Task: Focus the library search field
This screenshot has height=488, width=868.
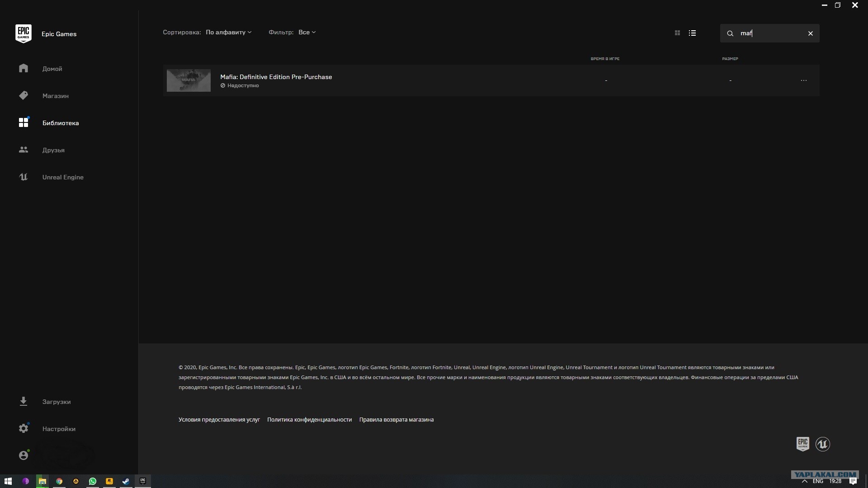Action: 769,33
